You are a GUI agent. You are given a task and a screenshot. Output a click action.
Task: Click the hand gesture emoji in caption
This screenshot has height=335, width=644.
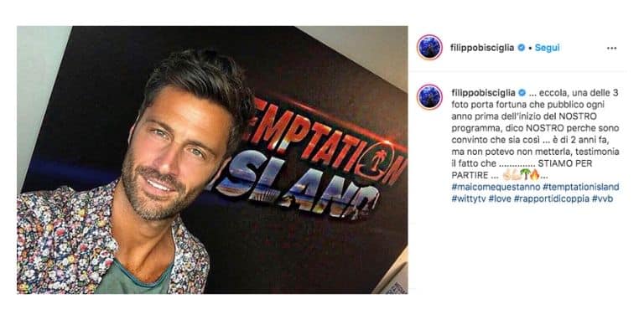click(511, 175)
